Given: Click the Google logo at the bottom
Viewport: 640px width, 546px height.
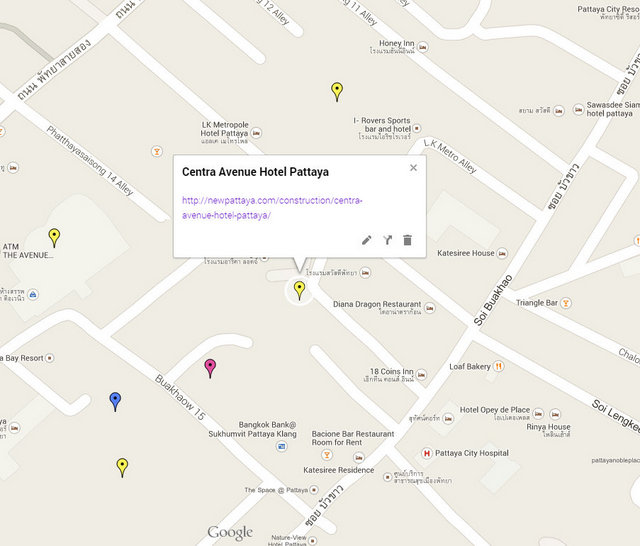Looking at the screenshot, I should pos(230,533).
